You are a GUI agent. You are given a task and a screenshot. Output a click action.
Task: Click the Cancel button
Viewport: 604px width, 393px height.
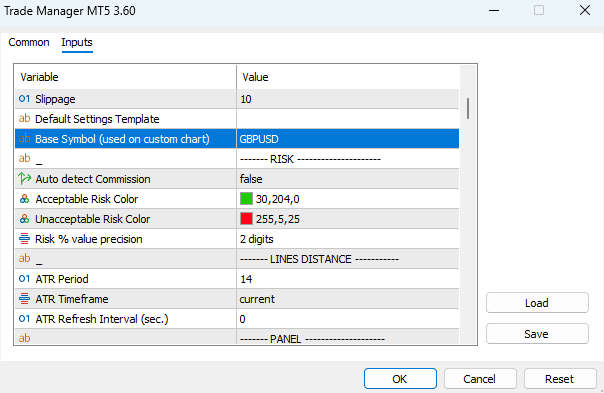point(480,379)
